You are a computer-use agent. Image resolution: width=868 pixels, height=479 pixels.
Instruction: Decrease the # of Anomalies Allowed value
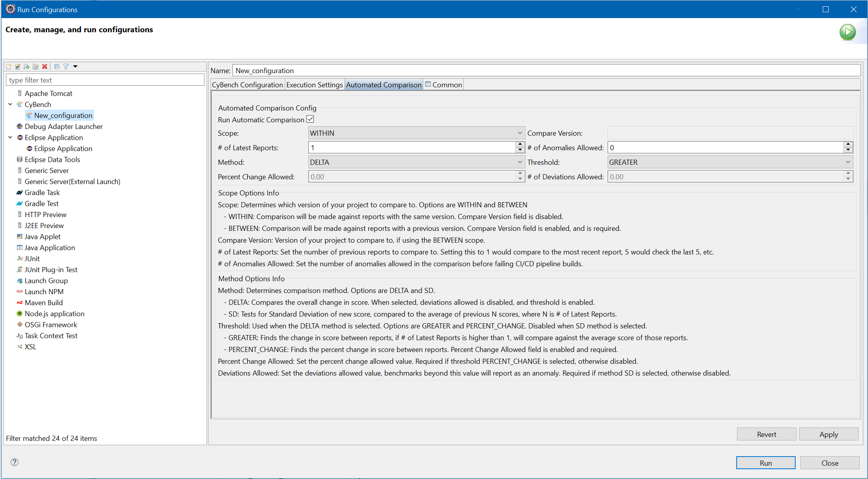click(848, 150)
